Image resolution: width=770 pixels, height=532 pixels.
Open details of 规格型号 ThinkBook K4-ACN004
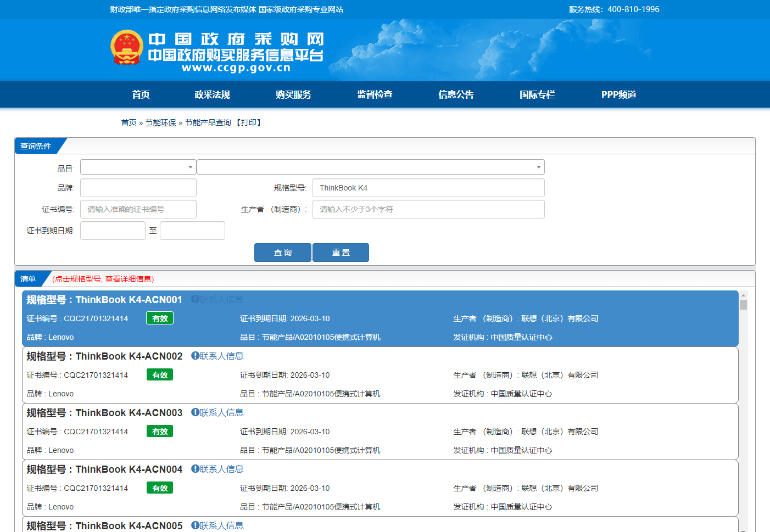point(104,469)
